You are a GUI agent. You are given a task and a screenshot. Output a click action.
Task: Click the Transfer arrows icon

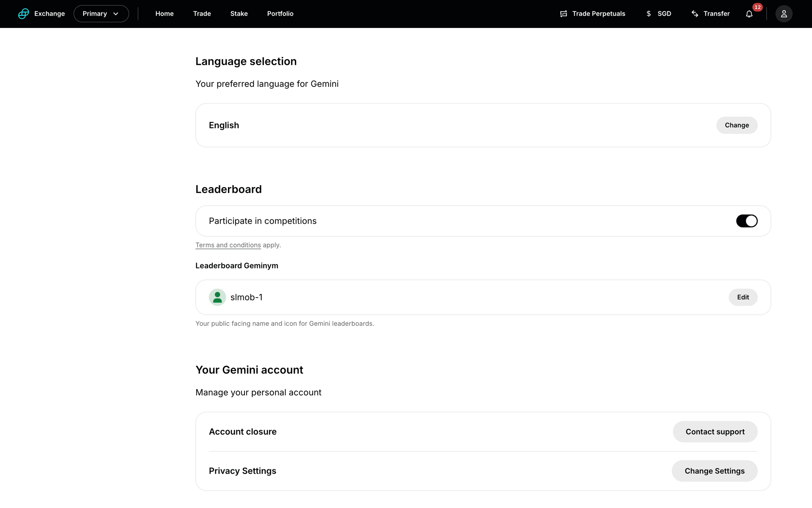695,14
